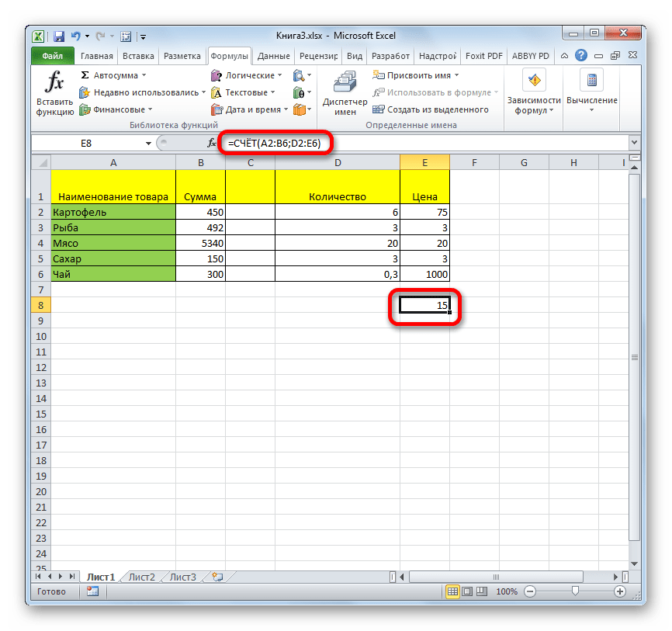The image size is (672, 631).
Task: Click the Save icon in quick access toolbar
Action: coord(58,36)
